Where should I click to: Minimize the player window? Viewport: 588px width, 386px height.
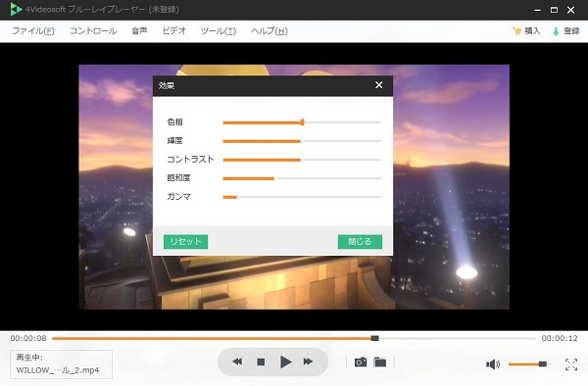click(537, 10)
